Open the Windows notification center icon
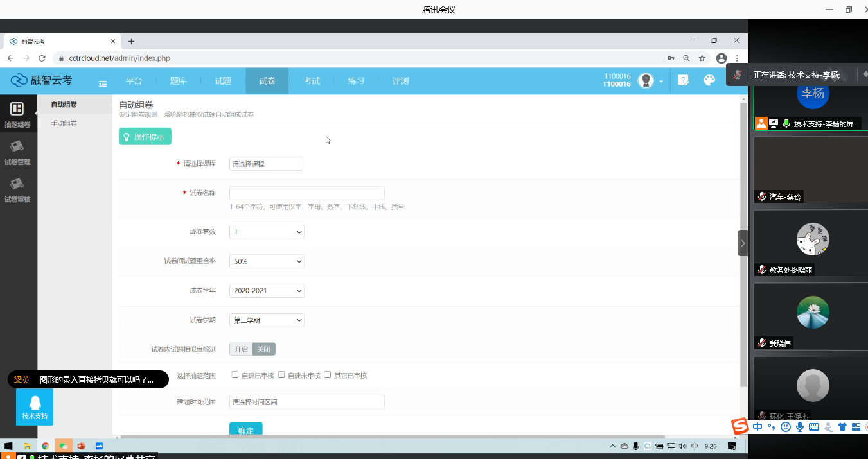 click(x=732, y=446)
